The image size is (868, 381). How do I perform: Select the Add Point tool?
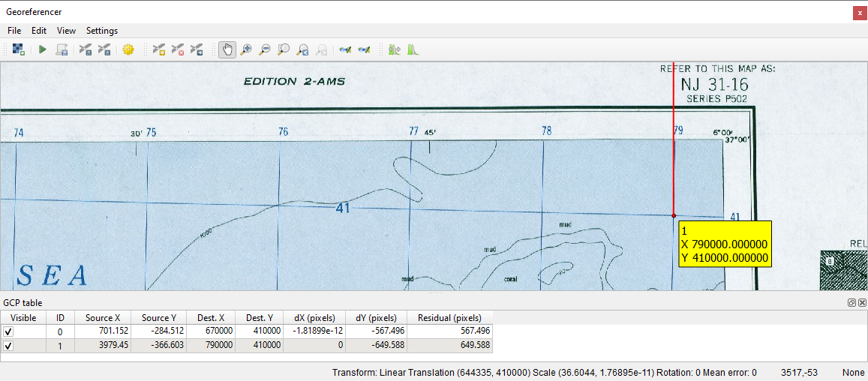pos(159,49)
